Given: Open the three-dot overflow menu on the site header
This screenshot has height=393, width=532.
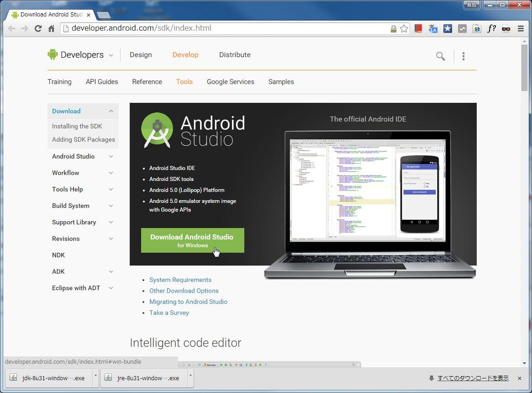Looking at the screenshot, I should [463, 56].
